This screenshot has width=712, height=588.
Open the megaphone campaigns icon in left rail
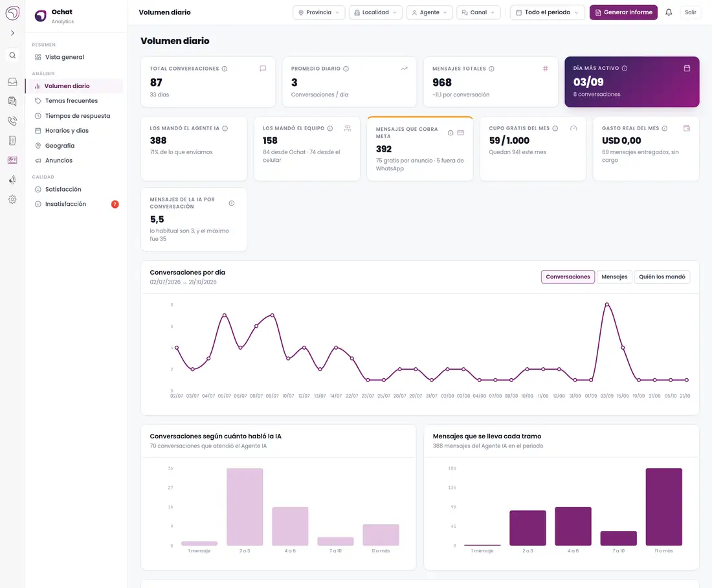point(13,179)
